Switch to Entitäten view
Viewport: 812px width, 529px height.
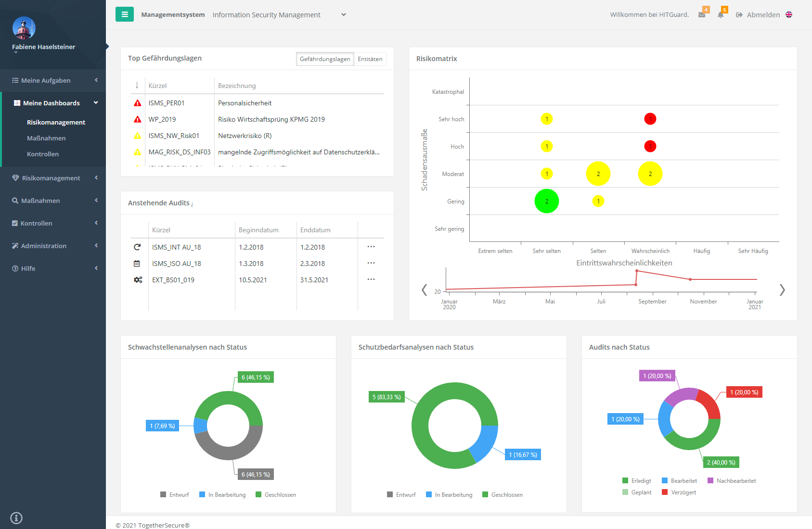(370, 59)
